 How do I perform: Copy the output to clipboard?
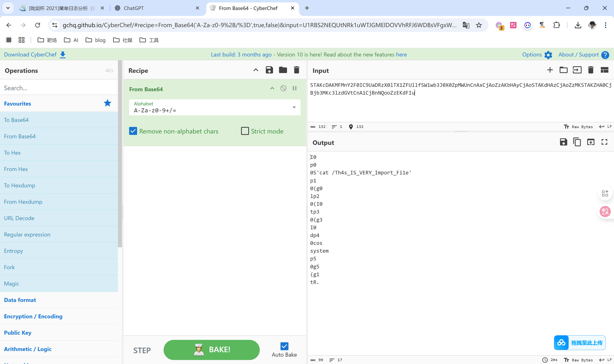pos(577,142)
